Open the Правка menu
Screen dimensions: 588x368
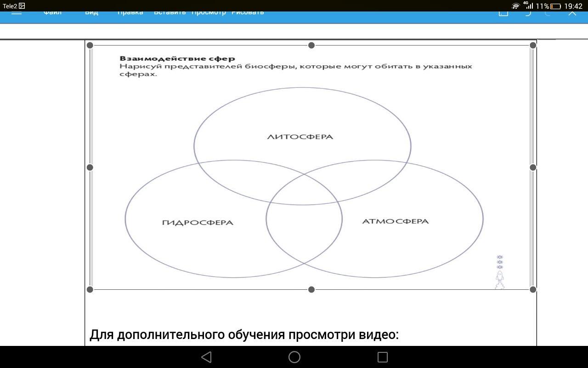pos(130,13)
